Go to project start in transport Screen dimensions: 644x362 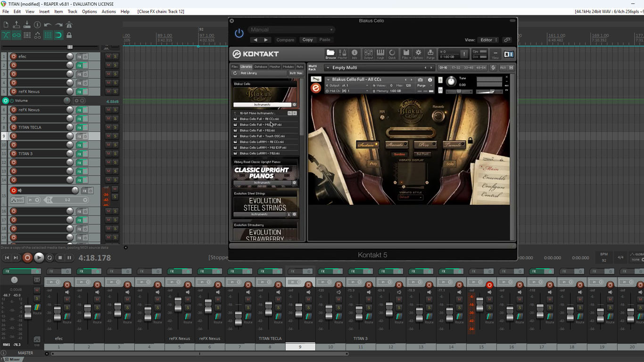7,258
